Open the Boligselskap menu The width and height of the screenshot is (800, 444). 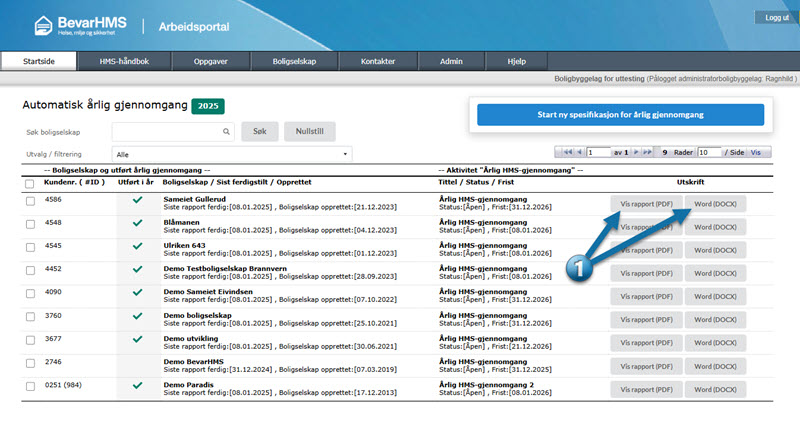pos(294,61)
